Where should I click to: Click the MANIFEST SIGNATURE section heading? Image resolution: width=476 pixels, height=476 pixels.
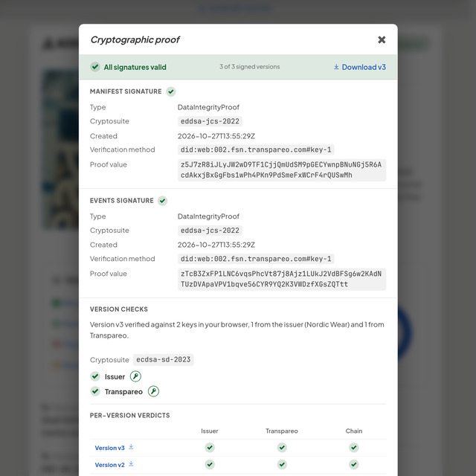[x=126, y=91]
